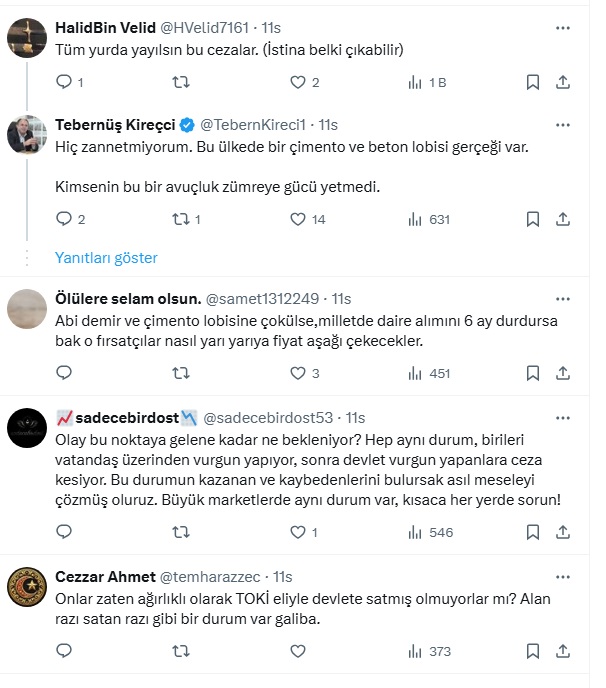Retweet HalidBin Velid's tweet
The height and width of the screenshot is (688, 606).
click(x=181, y=83)
